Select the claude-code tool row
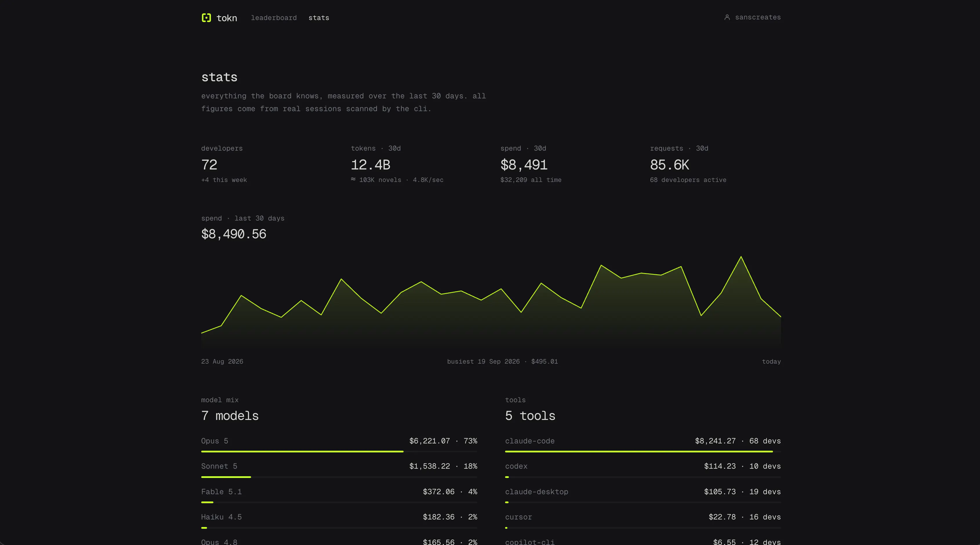980x545 pixels. 643,445
